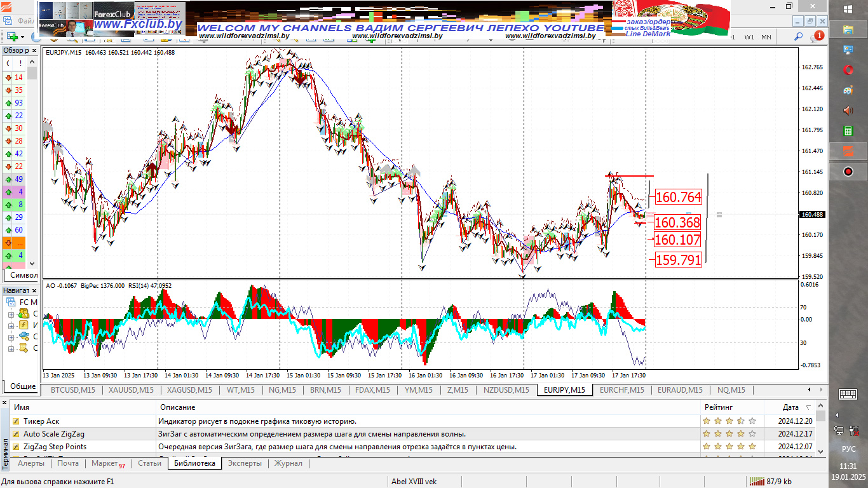Image resolution: width=868 pixels, height=488 pixels.
Task: Open the Windows Start button
Action: click(848, 9)
